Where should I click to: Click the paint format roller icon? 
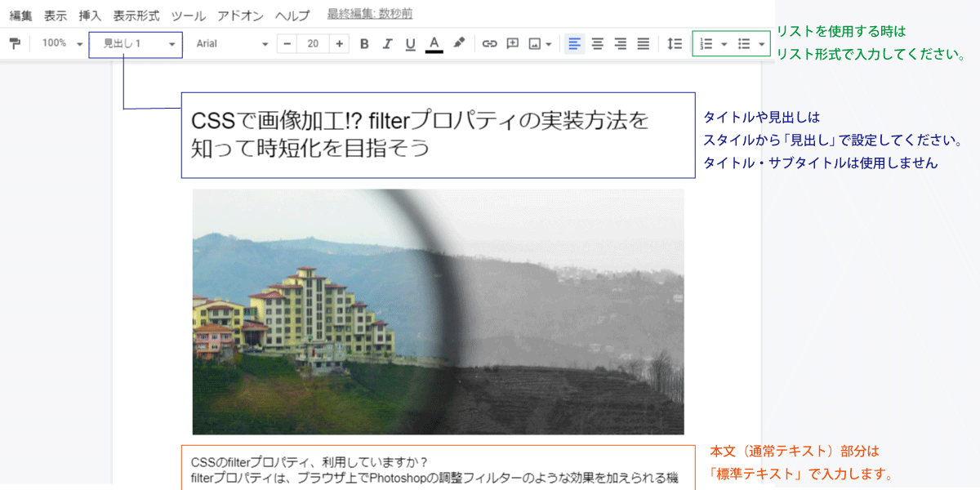(x=15, y=43)
